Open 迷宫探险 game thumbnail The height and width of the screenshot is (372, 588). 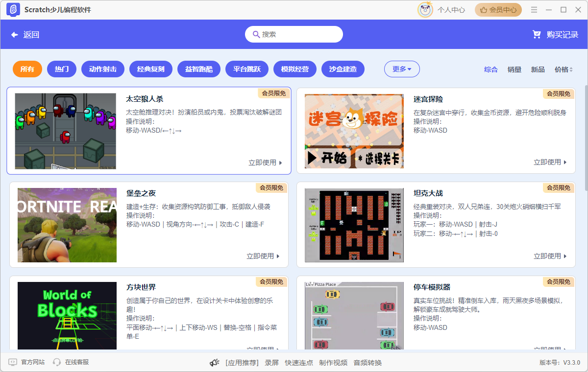(x=354, y=131)
